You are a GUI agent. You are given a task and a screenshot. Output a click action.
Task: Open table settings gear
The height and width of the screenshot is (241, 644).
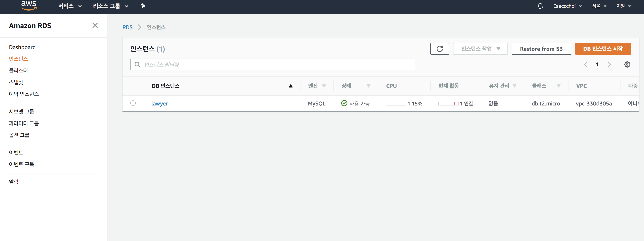(627, 64)
